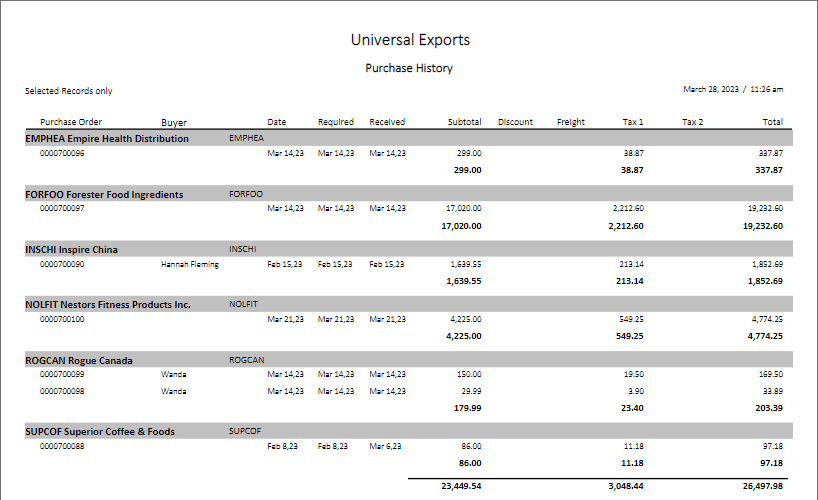Select the EMPHEA Empire Health Distribution group row
The width and height of the screenshot is (818, 500).
(107, 139)
